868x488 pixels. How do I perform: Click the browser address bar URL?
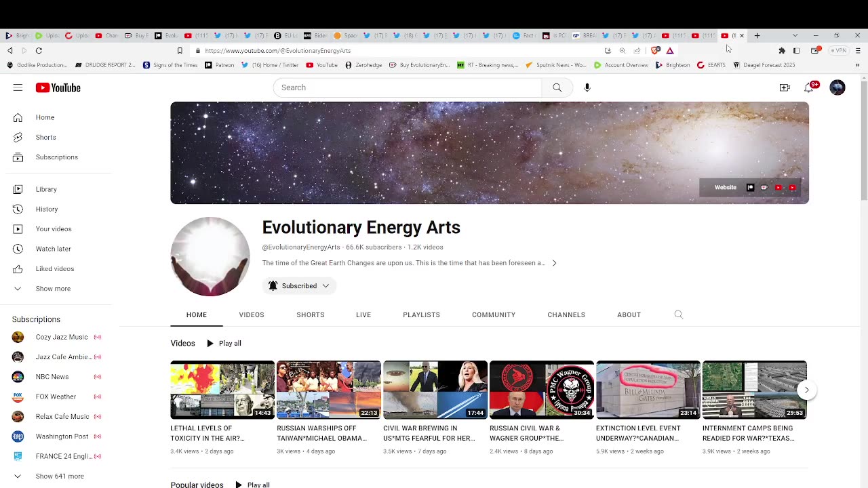[x=278, y=51]
